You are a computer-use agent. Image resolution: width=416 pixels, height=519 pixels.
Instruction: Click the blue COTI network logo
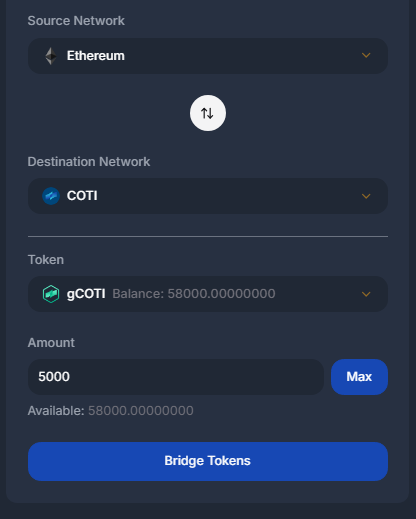[51, 196]
